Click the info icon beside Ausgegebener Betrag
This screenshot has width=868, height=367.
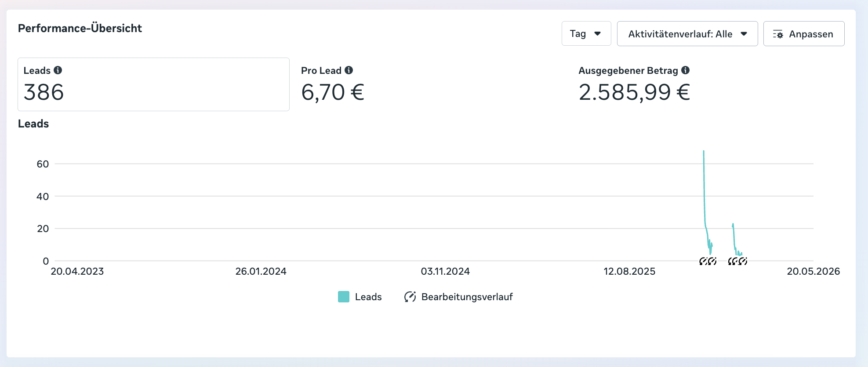coord(686,70)
